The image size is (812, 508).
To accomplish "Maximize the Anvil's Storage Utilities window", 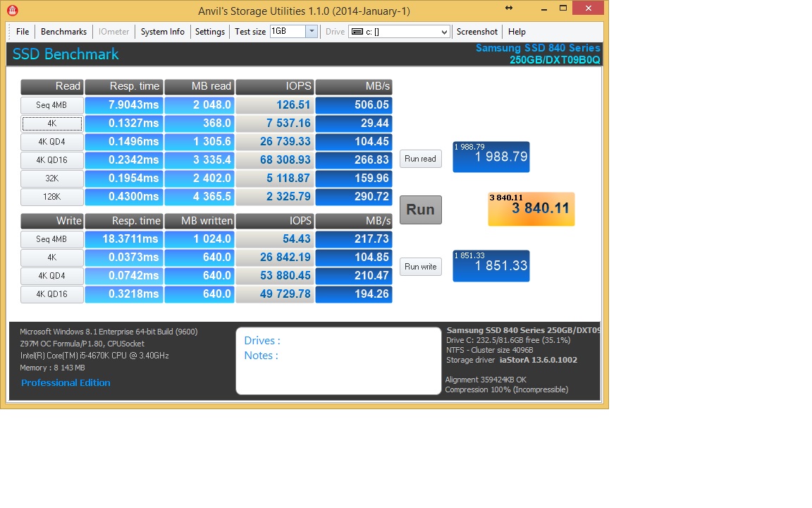I will (x=563, y=8).
